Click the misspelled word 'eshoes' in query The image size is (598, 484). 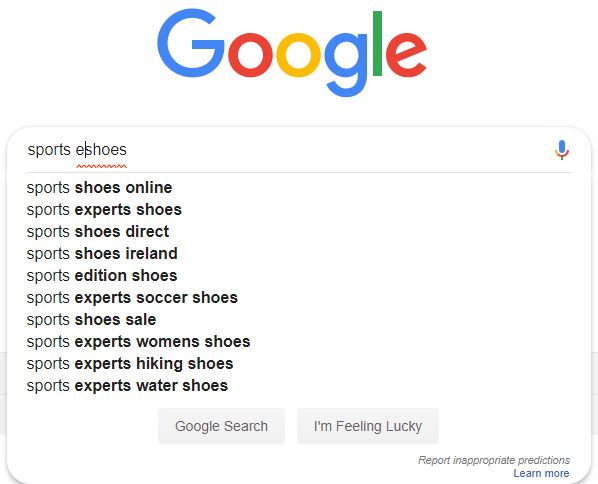(x=101, y=150)
